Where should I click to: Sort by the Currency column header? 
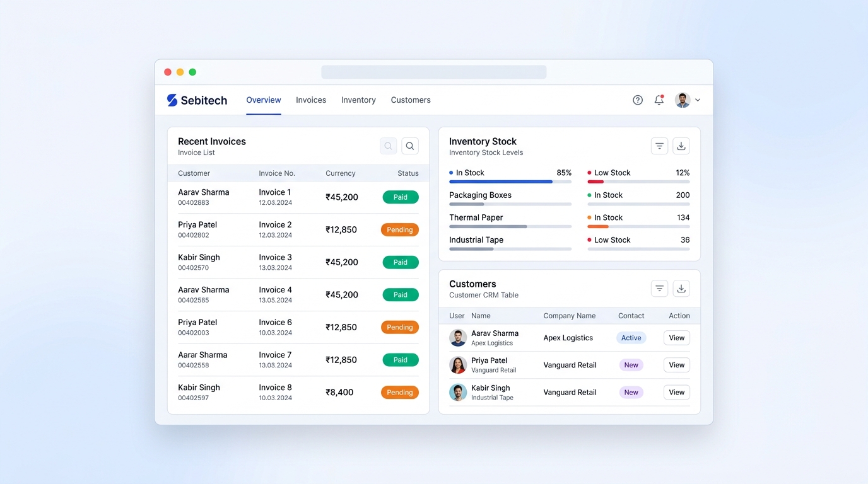341,173
